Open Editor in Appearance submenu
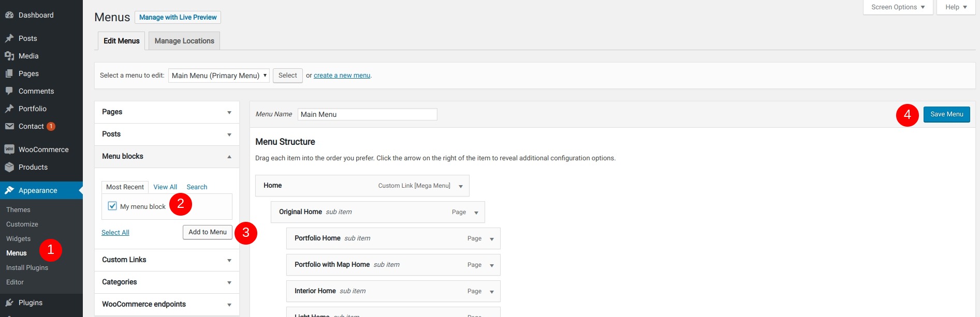 point(15,282)
